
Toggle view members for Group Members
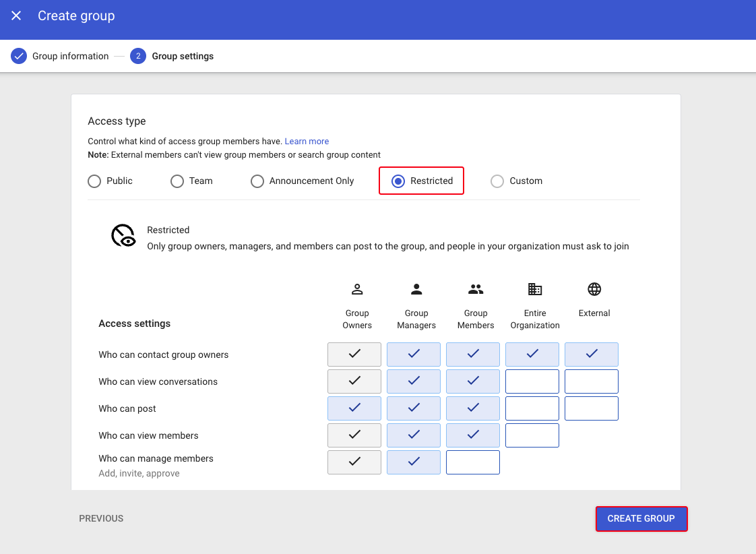click(x=473, y=435)
